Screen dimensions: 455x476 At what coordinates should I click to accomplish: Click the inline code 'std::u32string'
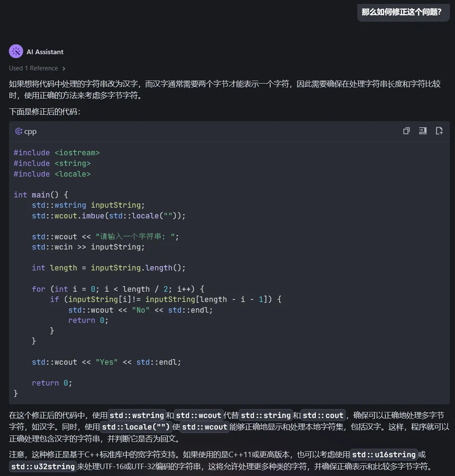(x=43, y=466)
